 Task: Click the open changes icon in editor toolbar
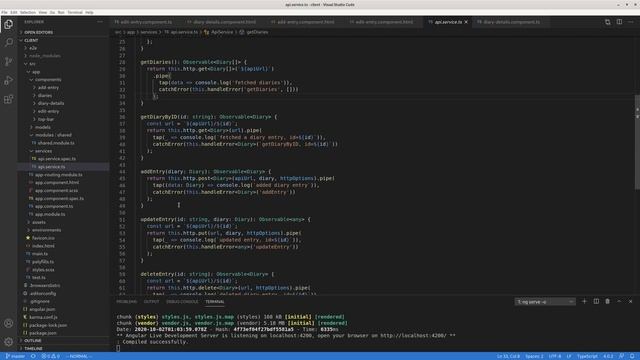click(x=607, y=22)
